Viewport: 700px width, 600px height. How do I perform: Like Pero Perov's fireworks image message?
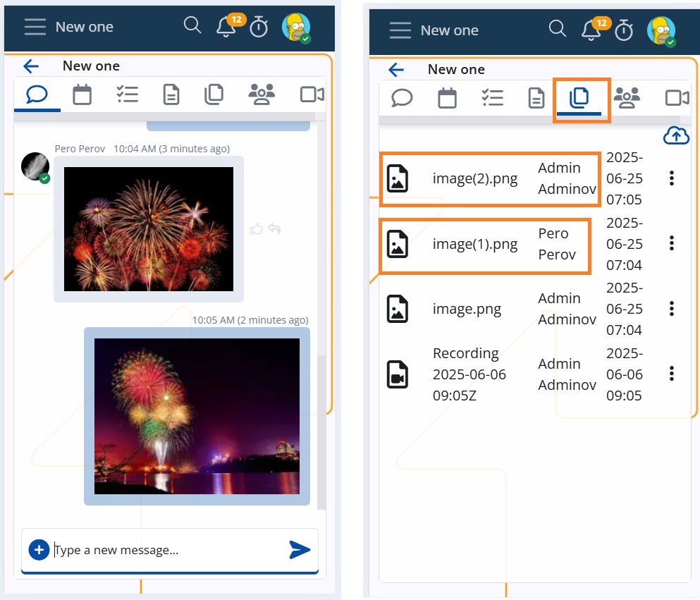tap(257, 229)
